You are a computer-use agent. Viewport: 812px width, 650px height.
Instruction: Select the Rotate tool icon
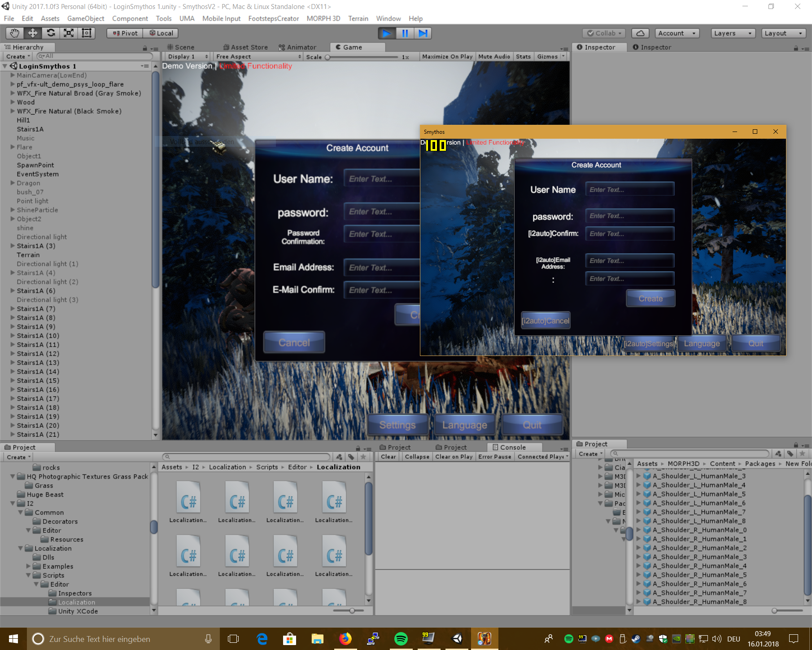click(51, 33)
